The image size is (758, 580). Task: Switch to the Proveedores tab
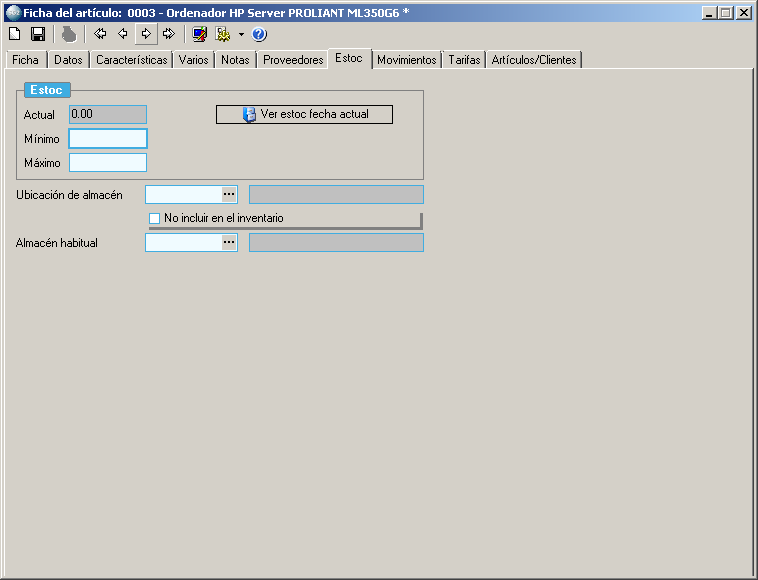pos(293,60)
